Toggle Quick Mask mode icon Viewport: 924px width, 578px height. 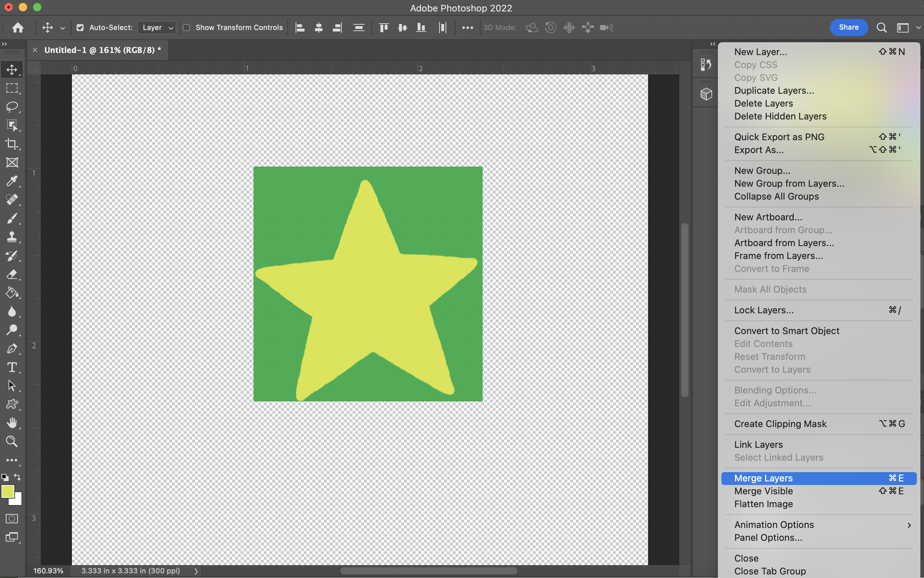[x=12, y=519]
